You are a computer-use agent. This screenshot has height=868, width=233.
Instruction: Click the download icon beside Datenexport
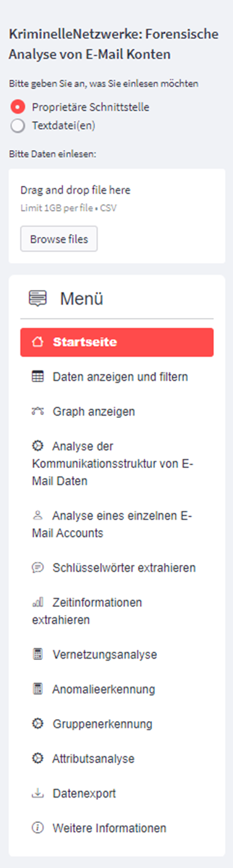click(x=37, y=793)
